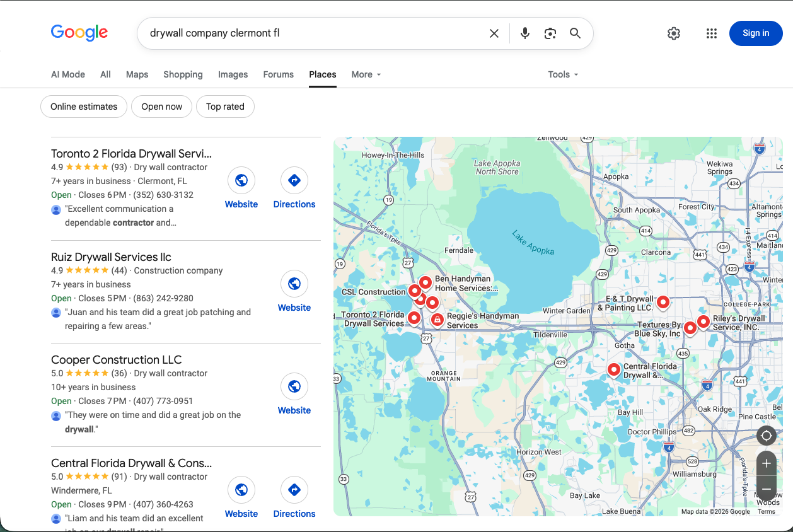The image size is (793, 532).
Task: Select Toronto 2 Florida Drywall map pin
Action: click(414, 318)
